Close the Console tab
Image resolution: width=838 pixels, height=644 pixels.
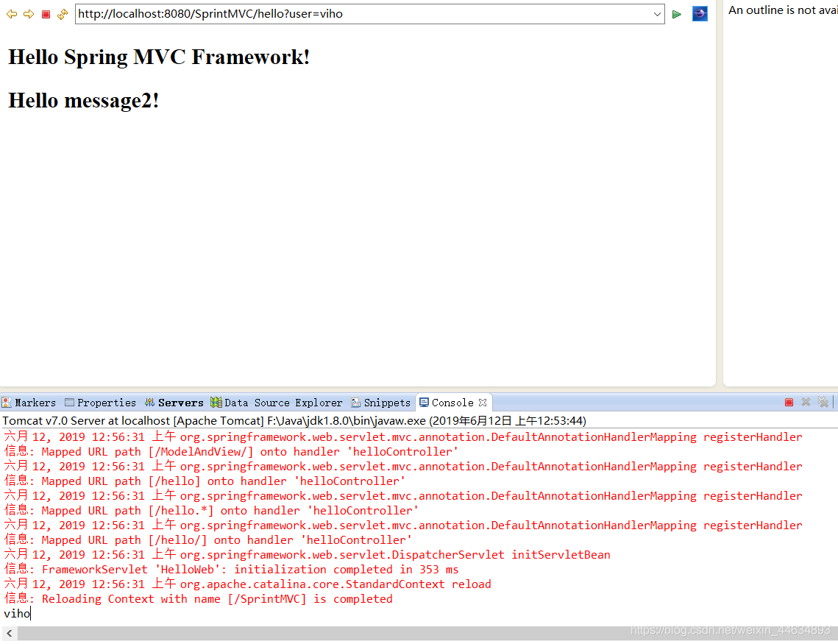[483, 403]
